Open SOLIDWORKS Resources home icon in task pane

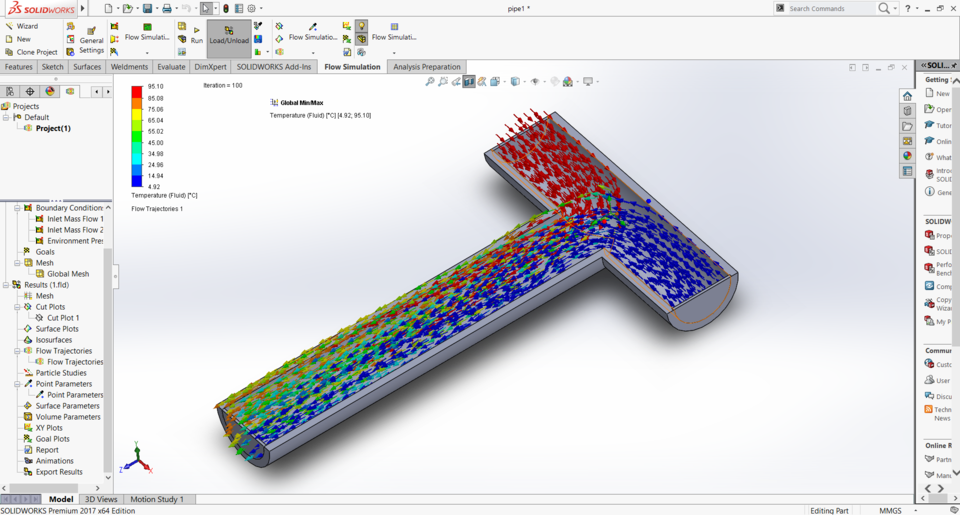pos(907,96)
